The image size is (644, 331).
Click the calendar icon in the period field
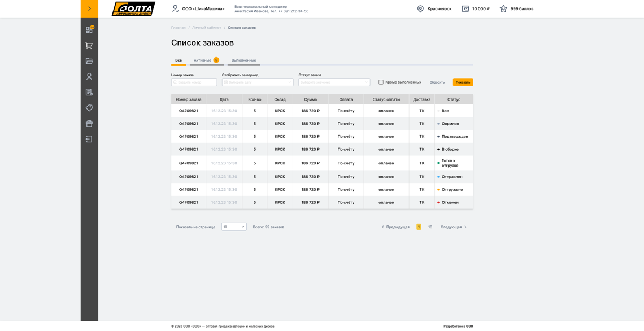click(x=226, y=82)
